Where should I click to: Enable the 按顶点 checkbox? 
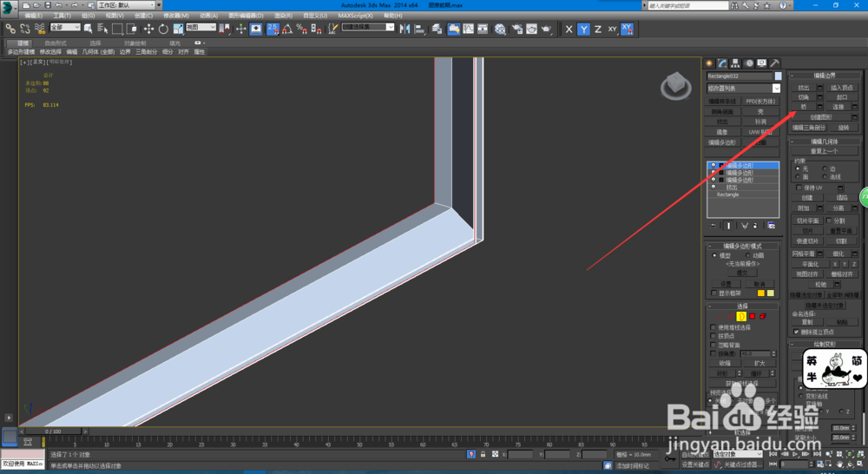point(713,336)
